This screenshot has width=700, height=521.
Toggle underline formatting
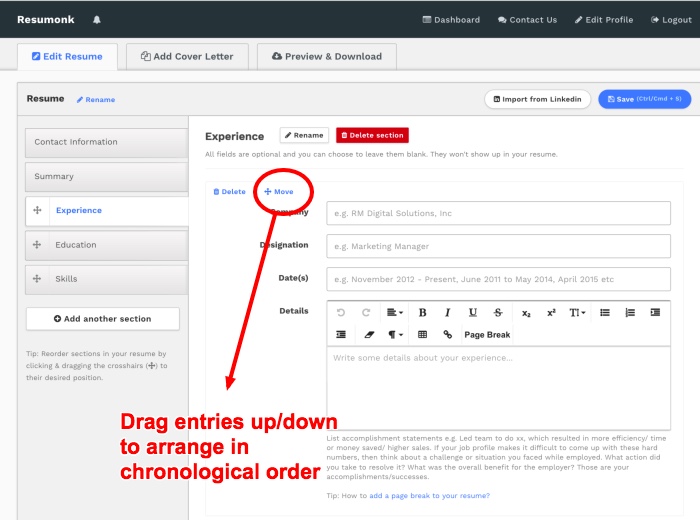tap(473, 313)
